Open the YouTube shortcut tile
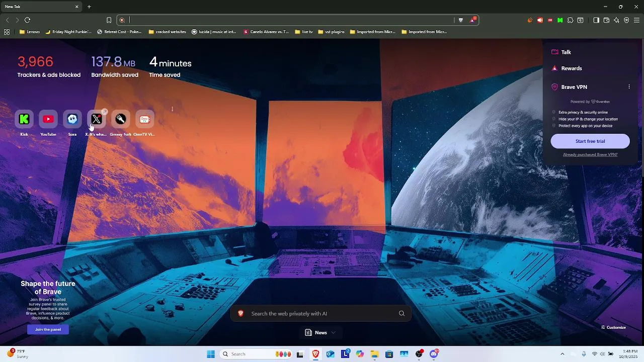The image size is (644, 362). tap(48, 119)
